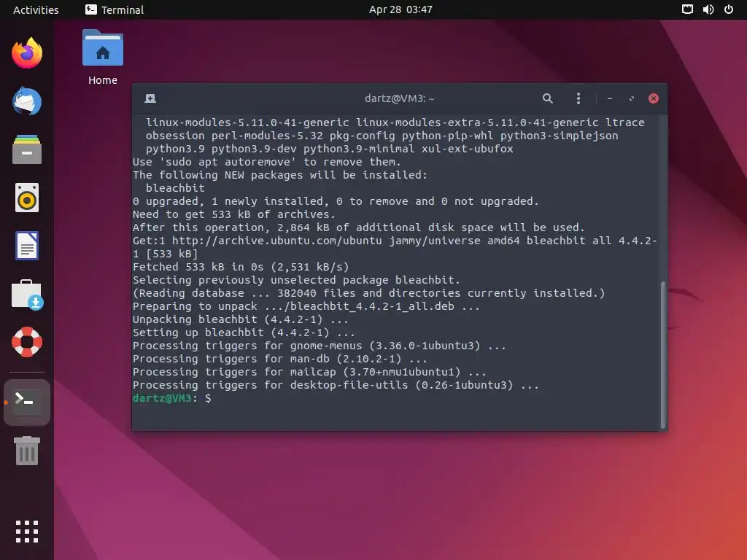Screen dimensions: 747x560
Task: Click the 'sudo apt autoremove' line
Action: (x=267, y=162)
